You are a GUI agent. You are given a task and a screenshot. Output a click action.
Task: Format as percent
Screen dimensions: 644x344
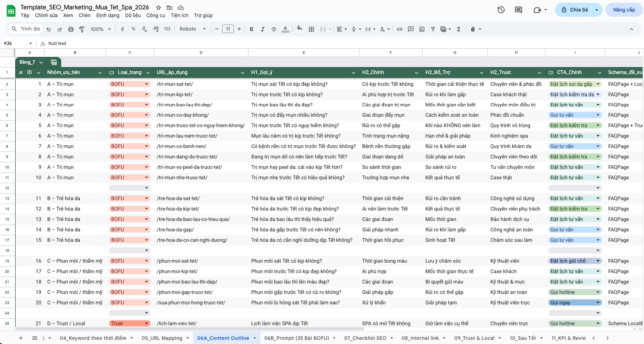[133, 29]
